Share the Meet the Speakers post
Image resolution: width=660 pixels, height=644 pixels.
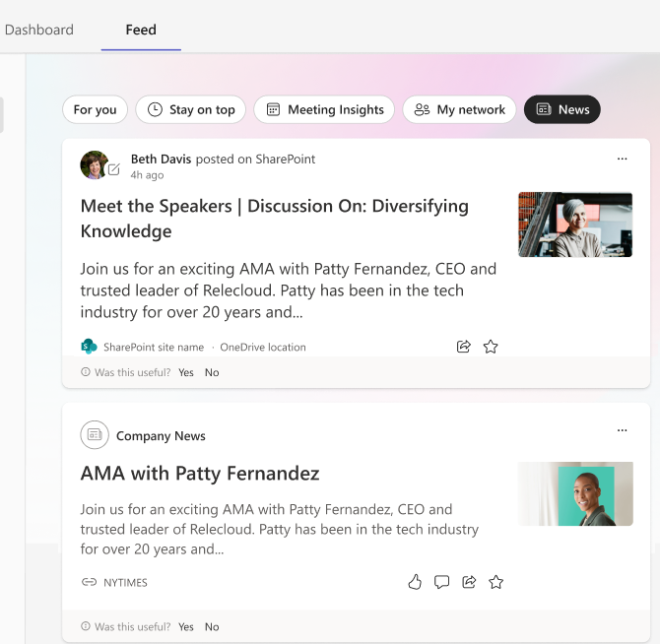point(464,347)
